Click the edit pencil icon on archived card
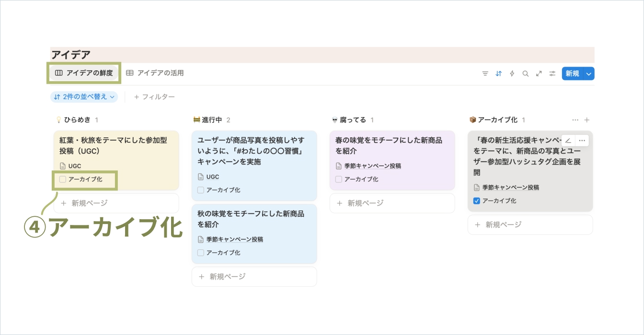The image size is (644, 335). pyautogui.click(x=568, y=140)
